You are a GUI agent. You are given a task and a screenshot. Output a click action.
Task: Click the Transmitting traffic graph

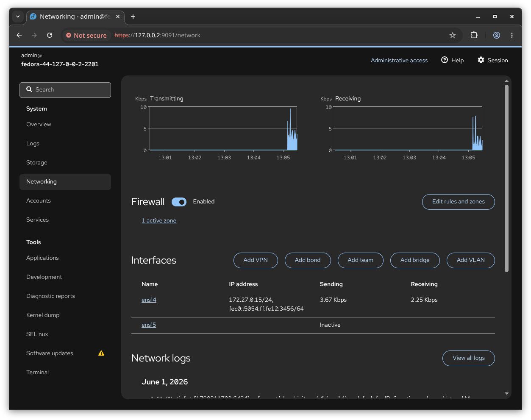[x=223, y=128]
